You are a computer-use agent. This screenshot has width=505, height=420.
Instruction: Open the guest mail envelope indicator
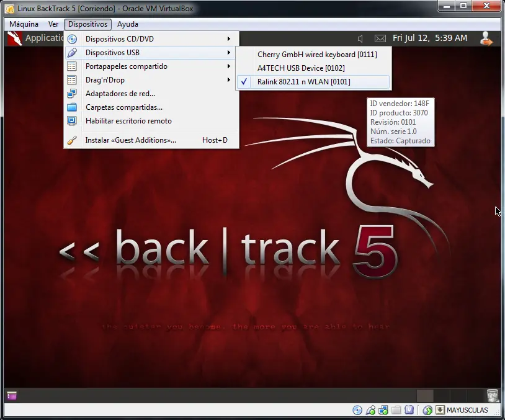pyautogui.click(x=380, y=38)
